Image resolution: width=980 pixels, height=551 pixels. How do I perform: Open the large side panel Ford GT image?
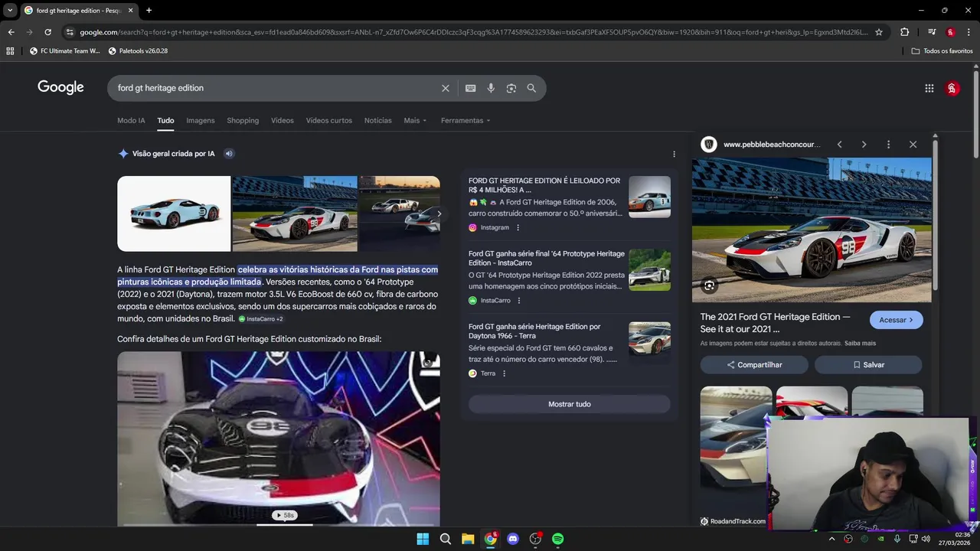[812, 230]
